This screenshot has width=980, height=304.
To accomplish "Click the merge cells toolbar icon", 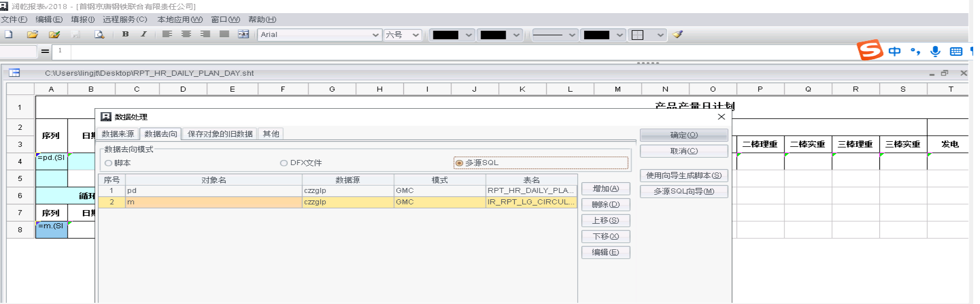I will 243,35.
